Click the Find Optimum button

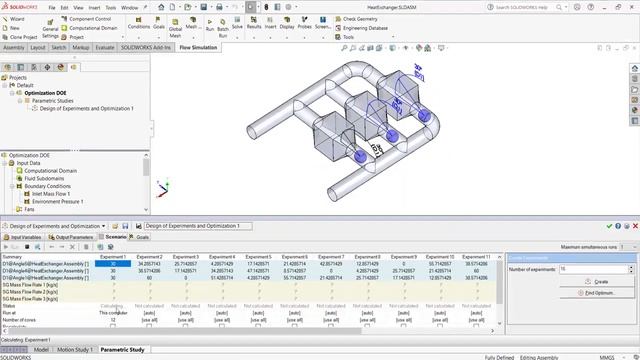pyautogui.click(x=597, y=293)
